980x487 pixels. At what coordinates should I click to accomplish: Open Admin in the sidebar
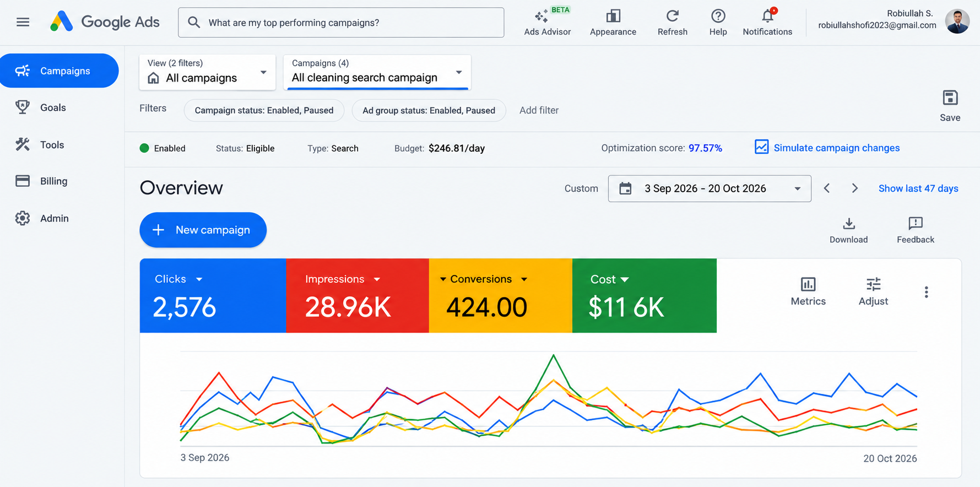coord(42,218)
